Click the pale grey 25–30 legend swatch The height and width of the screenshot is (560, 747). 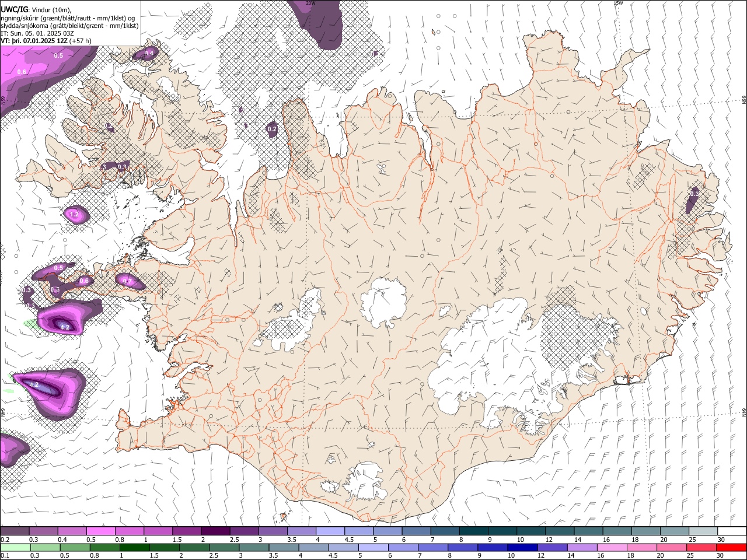click(x=703, y=531)
